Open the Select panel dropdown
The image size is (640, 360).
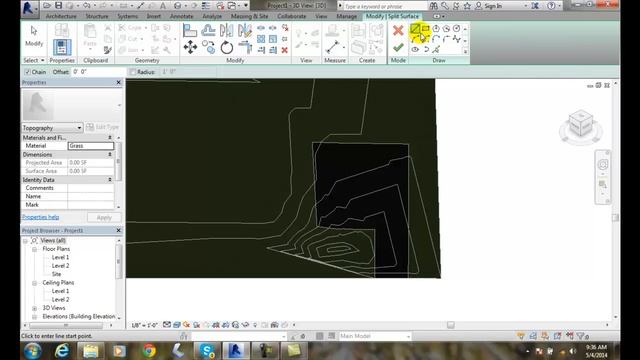[x=33, y=60]
